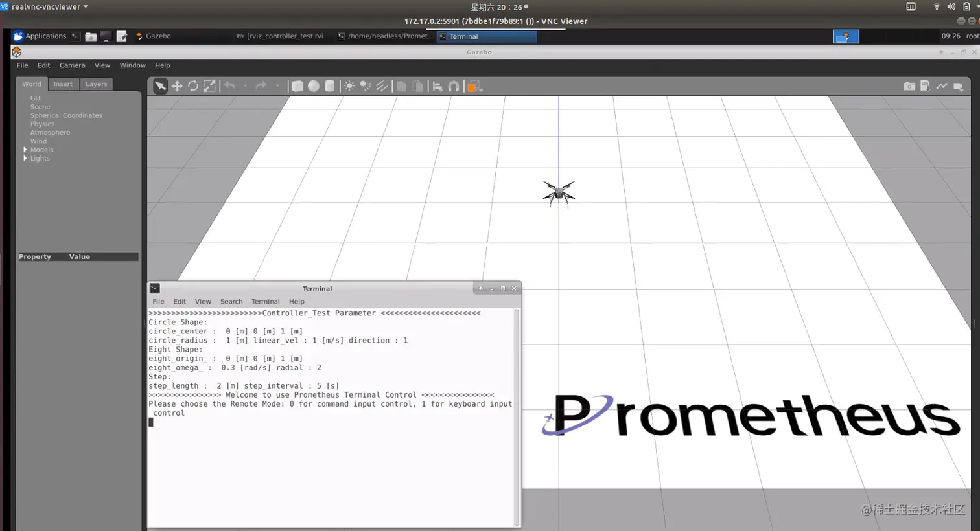The width and height of the screenshot is (980, 531).
Task: Insert a cylinder shape
Action: [x=329, y=86]
